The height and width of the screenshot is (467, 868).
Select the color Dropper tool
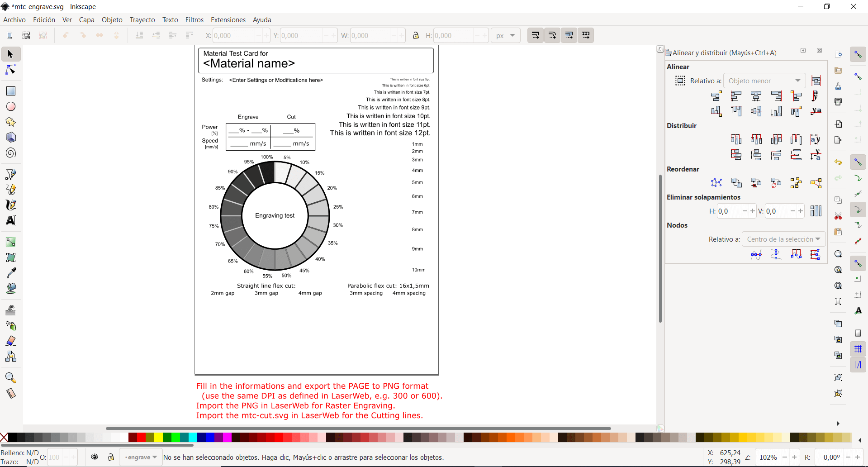click(x=11, y=273)
